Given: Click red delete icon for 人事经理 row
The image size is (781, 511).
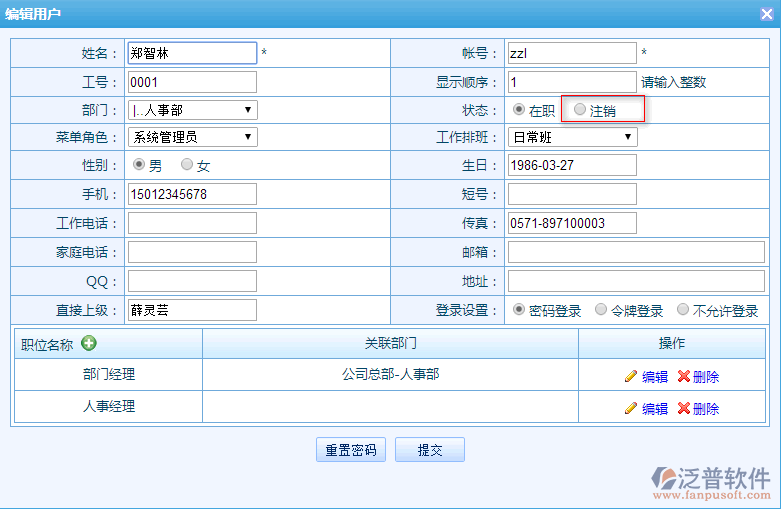Looking at the screenshot, I should (x=683, y=408).
